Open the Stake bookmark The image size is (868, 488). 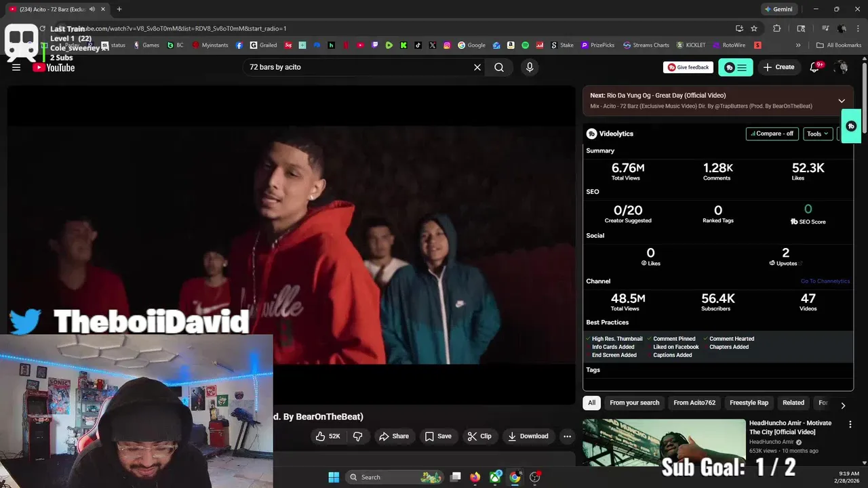pyautogui.click(x=561, y=45)
